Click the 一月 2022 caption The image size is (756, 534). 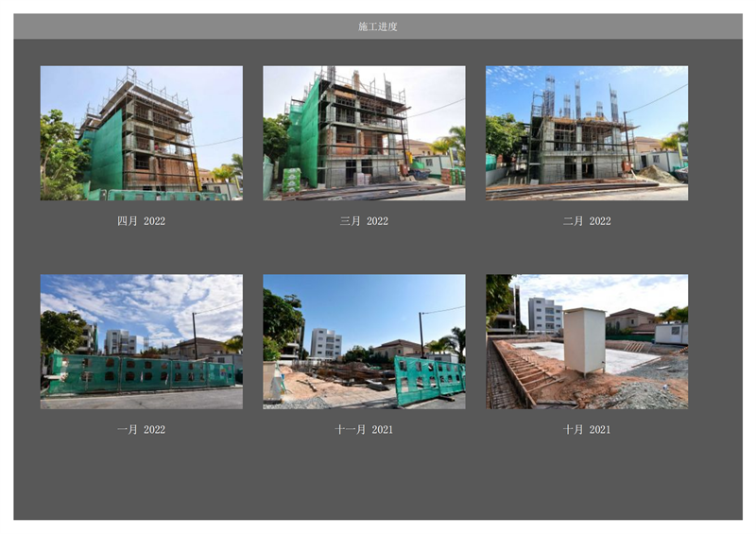click(x=141, y=429)
